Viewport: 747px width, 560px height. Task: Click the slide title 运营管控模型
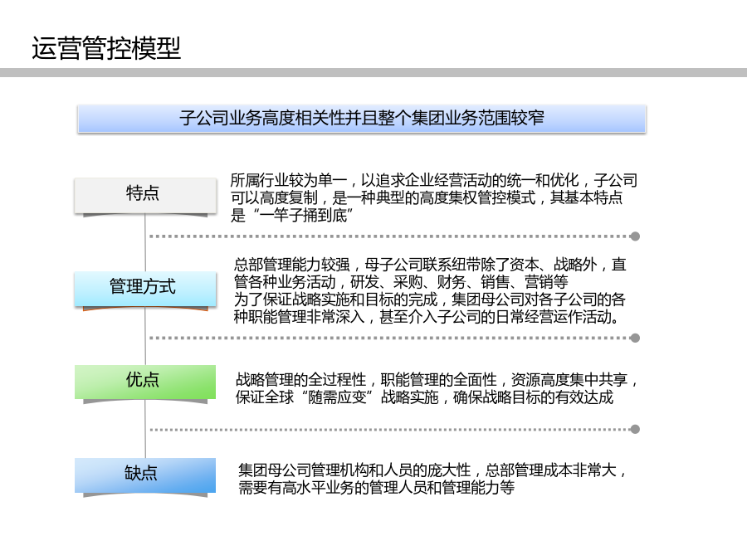106,48
